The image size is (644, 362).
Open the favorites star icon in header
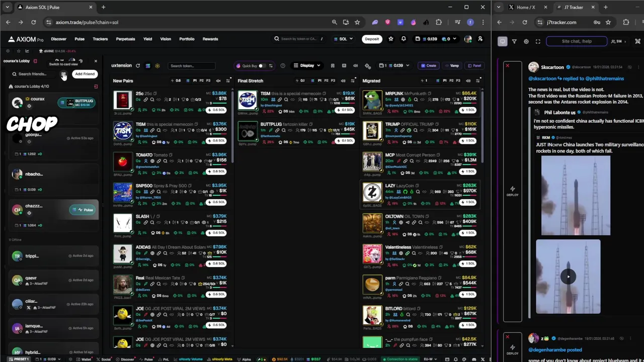tap(391, 39)
